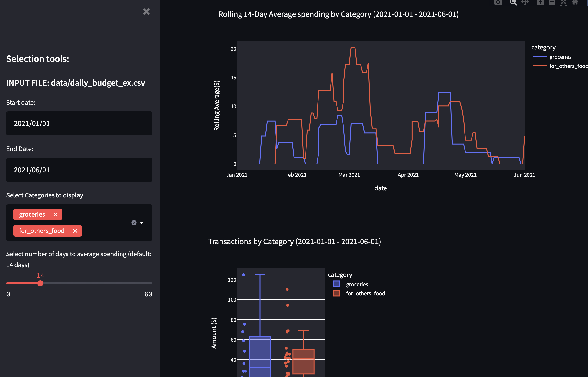Click the camera download-plot icon
The width and height of the screenshot is (588, 377).
pos(498,2)
